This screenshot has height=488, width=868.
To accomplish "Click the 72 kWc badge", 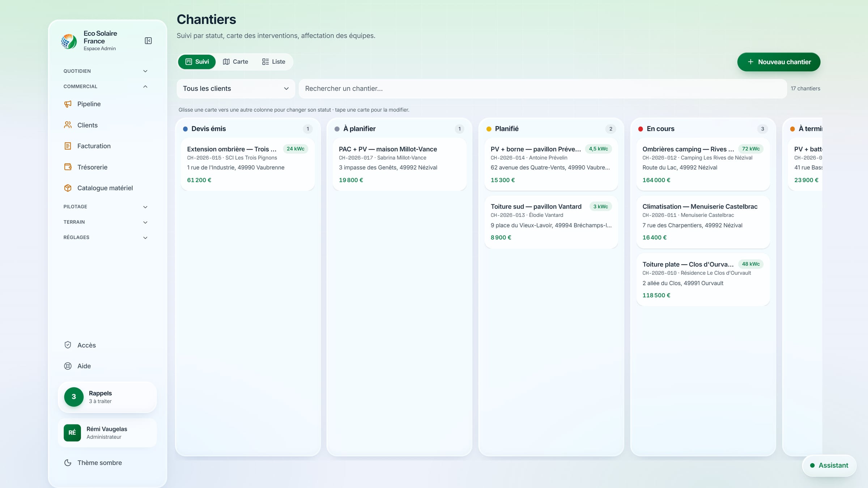I will [751, 149].
